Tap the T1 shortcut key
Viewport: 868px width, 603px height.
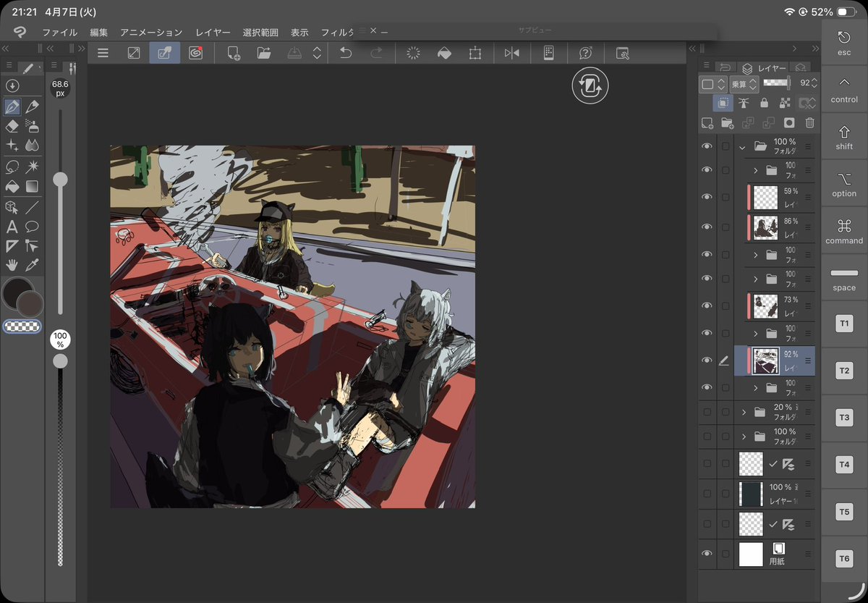click(844, 324)
